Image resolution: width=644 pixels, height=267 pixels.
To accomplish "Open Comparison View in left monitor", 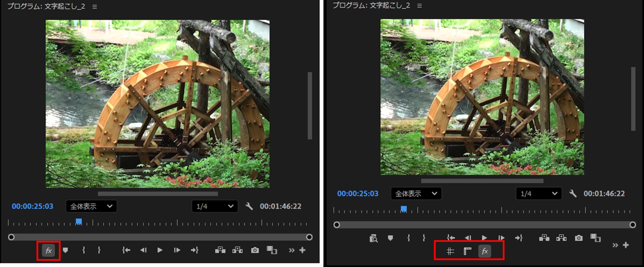I will click(272, 250).
